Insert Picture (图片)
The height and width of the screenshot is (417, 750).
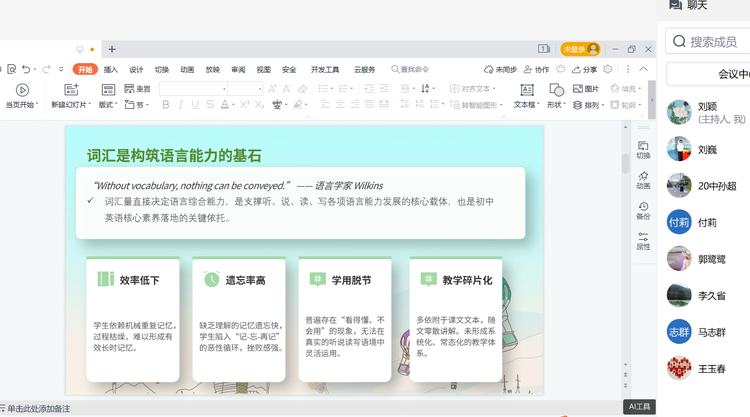(x=586, y=88)
